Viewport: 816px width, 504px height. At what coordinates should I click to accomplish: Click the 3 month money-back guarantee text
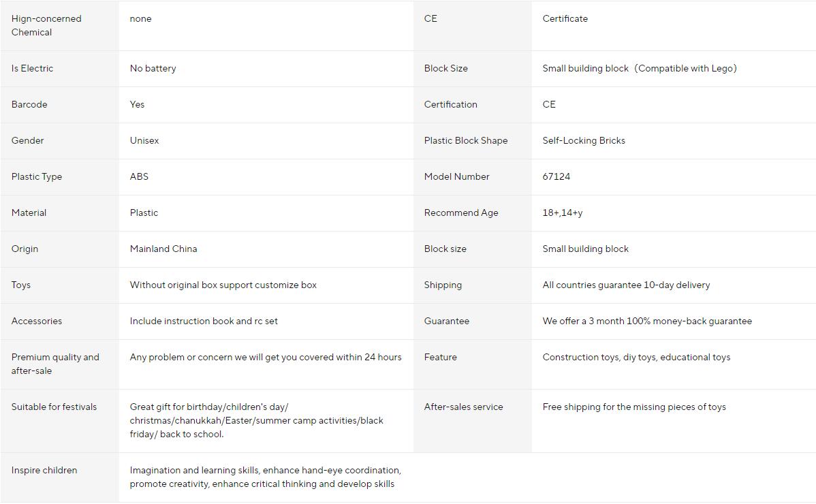pos(646,321)
